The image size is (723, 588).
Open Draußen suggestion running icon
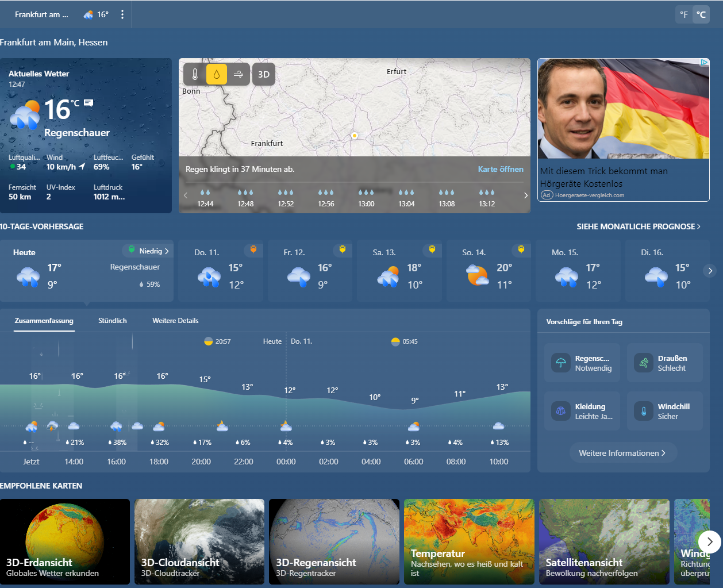point(644,363)
